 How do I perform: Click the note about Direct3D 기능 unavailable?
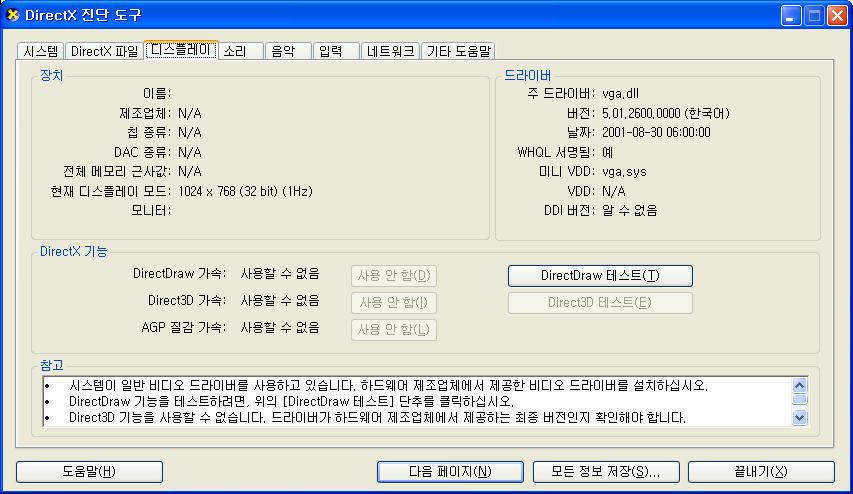[377, 417]
